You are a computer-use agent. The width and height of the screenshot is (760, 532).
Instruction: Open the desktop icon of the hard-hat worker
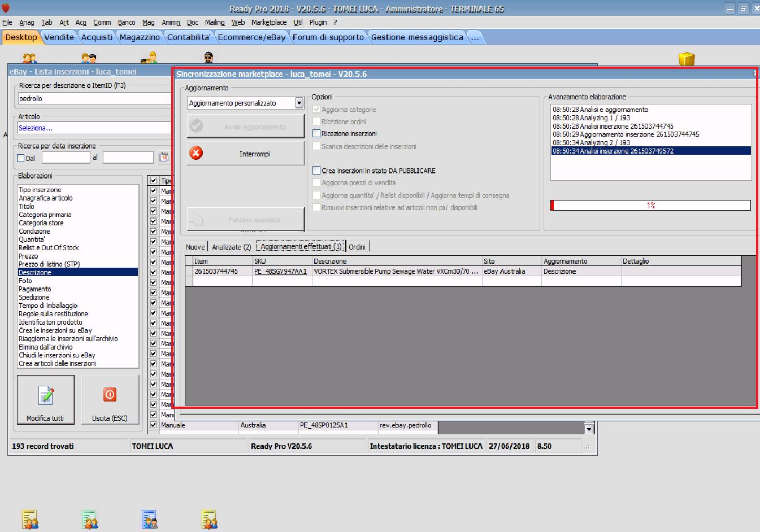pyautogui.click(x=149, y=57)
